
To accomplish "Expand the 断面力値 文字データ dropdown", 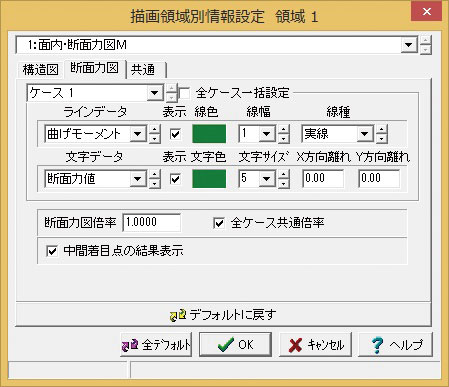I will [138, 179].
